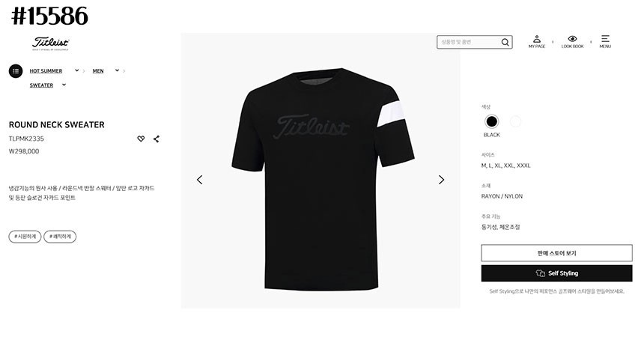Screen dimensions: 644x340
Task: Expand the Sweater dropdown chevron
Action: pos(64,85)
